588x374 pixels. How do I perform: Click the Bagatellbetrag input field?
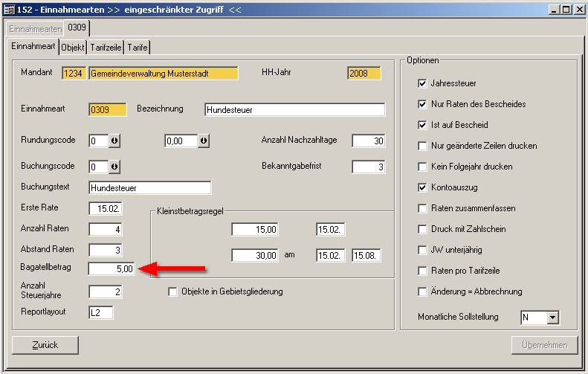[x=112, y=269]
